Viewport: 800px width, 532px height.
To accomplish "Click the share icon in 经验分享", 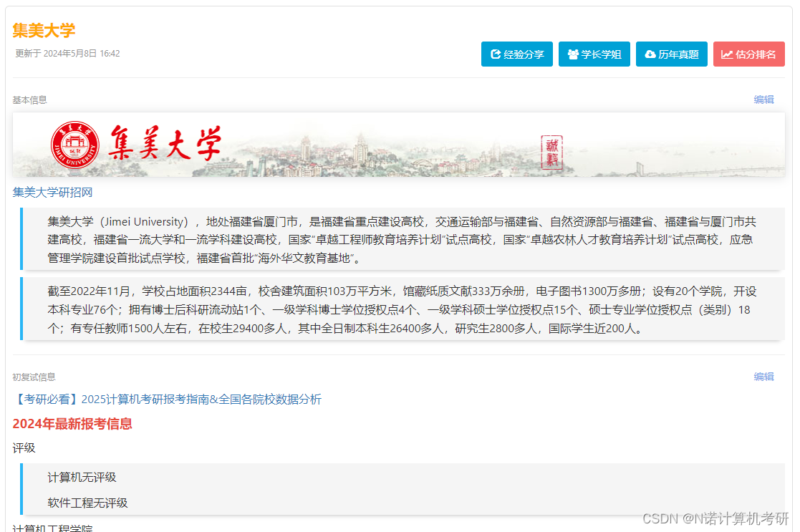I will [x=496, y=54].
